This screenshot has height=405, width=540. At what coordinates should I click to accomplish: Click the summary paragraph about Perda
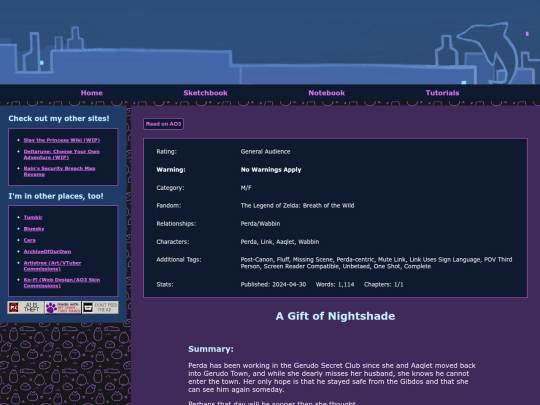pyautogui.click(x=332, y=377)
